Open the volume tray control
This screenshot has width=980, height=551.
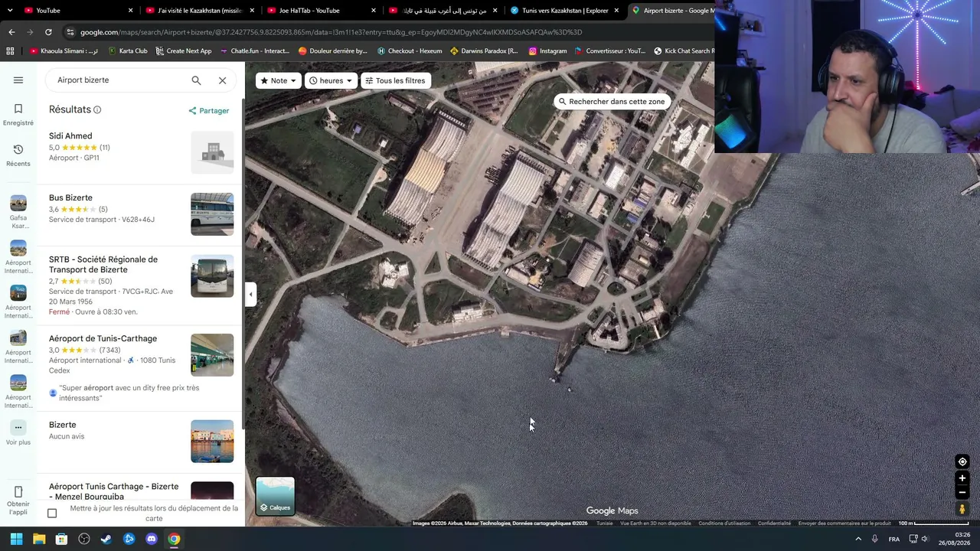[x=926, y=539]
